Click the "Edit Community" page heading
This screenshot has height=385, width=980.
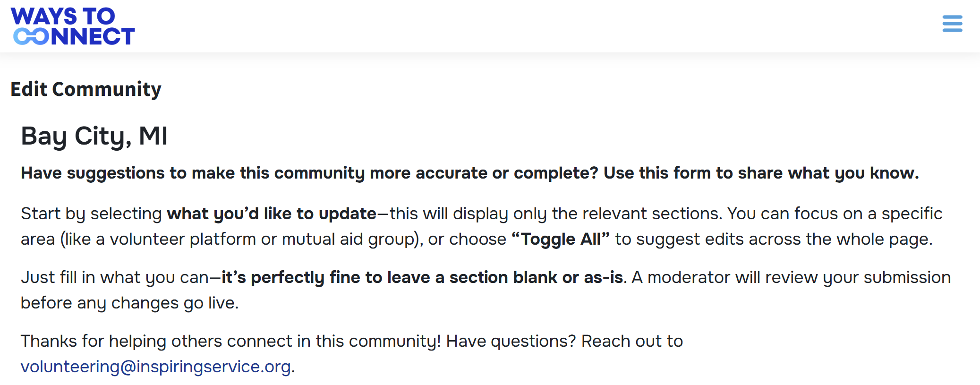tap(86, 89)
